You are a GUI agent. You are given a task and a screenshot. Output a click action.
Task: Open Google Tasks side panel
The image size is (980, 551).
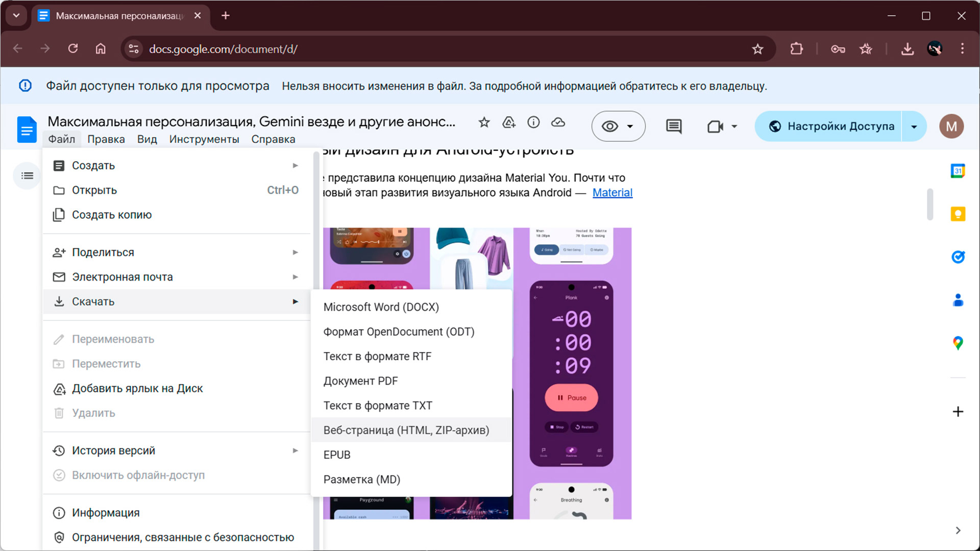point(958,257)
